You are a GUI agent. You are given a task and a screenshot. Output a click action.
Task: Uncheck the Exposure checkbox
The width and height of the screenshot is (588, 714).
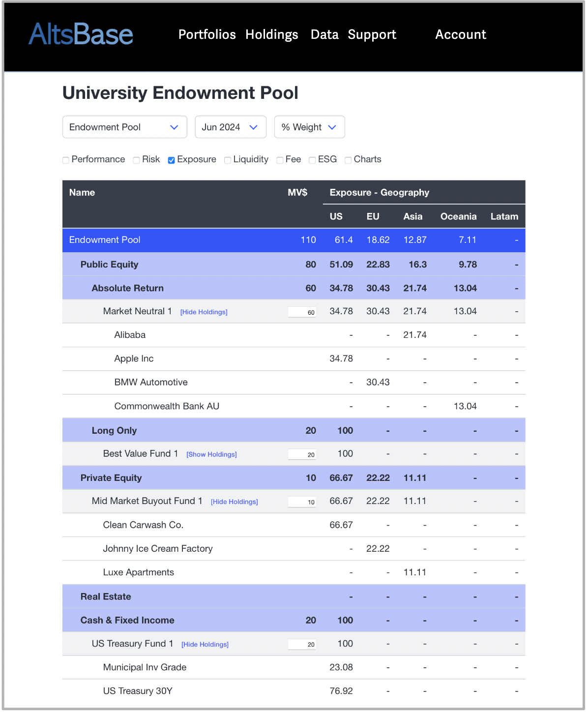pyautogui.click(x=172, y=160)
